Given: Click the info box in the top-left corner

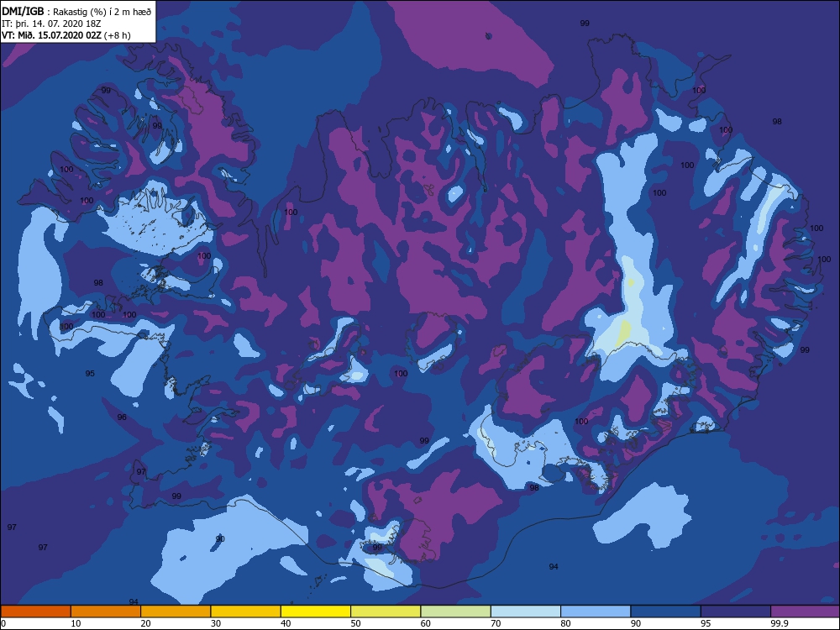Looking at the screenshot, I should 78,22.
